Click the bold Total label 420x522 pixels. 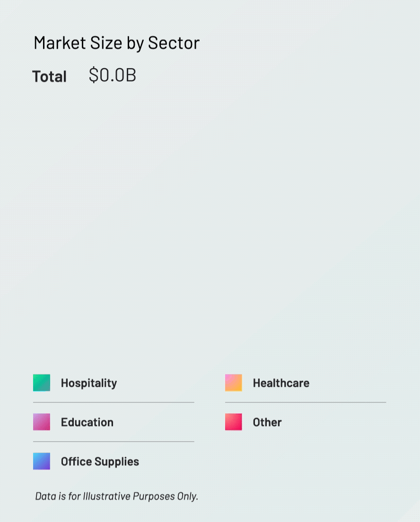point(50,77)
